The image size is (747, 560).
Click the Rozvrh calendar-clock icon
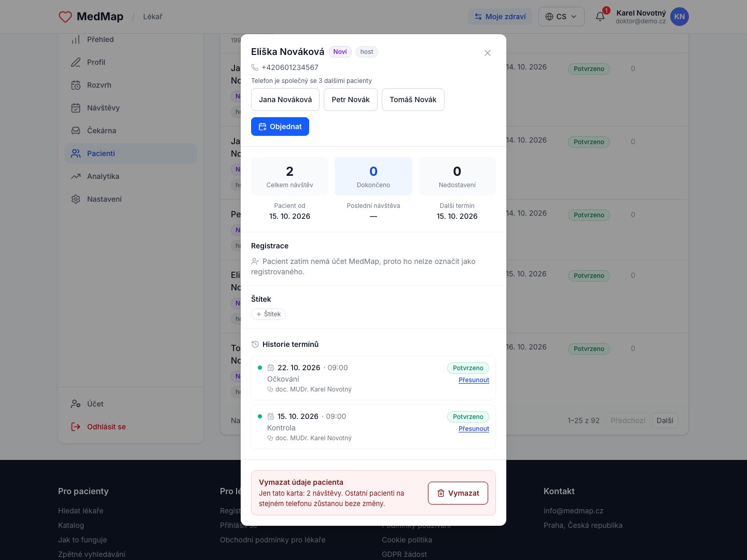[76, 85]
